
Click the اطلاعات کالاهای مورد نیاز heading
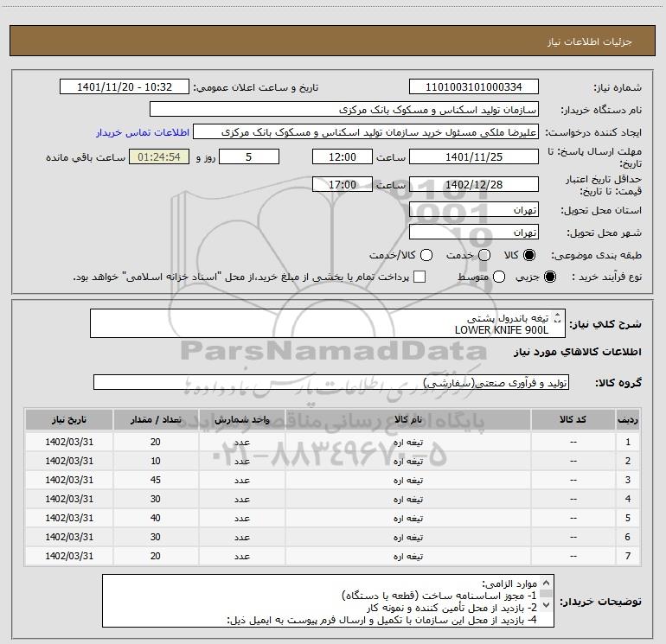pyautogui.click(x=578, y=352)
